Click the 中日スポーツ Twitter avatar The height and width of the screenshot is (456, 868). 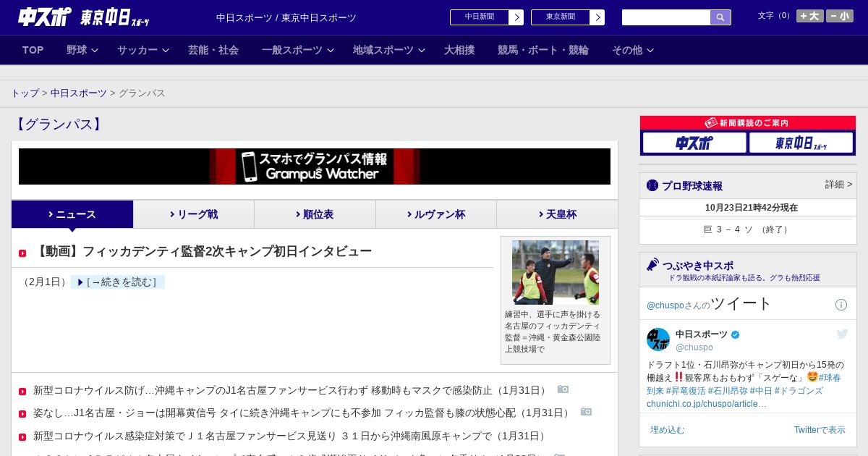click(658, 339)
